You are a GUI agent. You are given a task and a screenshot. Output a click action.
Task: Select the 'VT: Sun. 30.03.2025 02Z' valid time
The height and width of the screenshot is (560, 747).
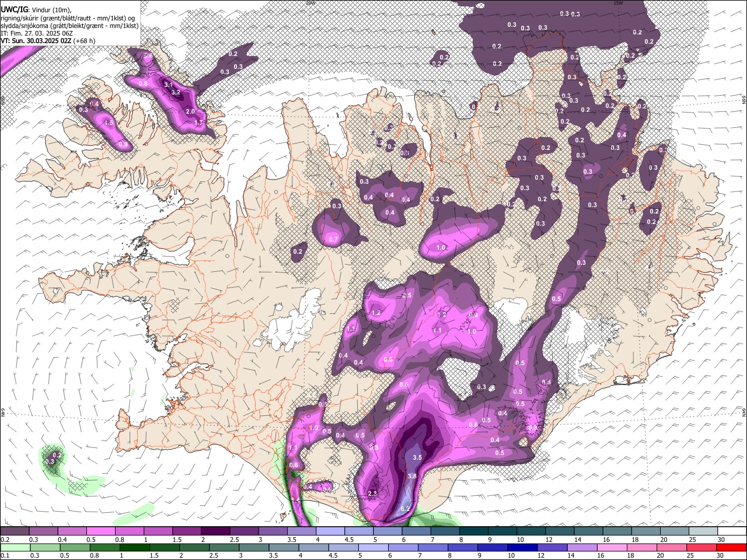point(35,41)
